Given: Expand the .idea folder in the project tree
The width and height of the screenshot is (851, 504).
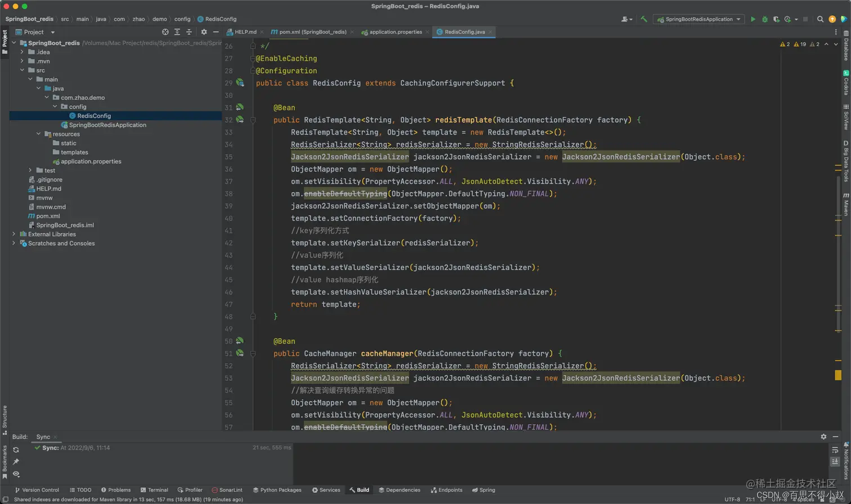Looking at the screenshot, I should [22, 52].
